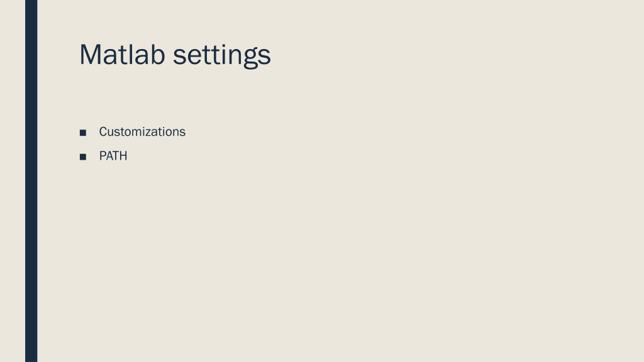Screen dimensions: 644x362
Task: Click the word 'Matlab' in title
Action: 122,54
